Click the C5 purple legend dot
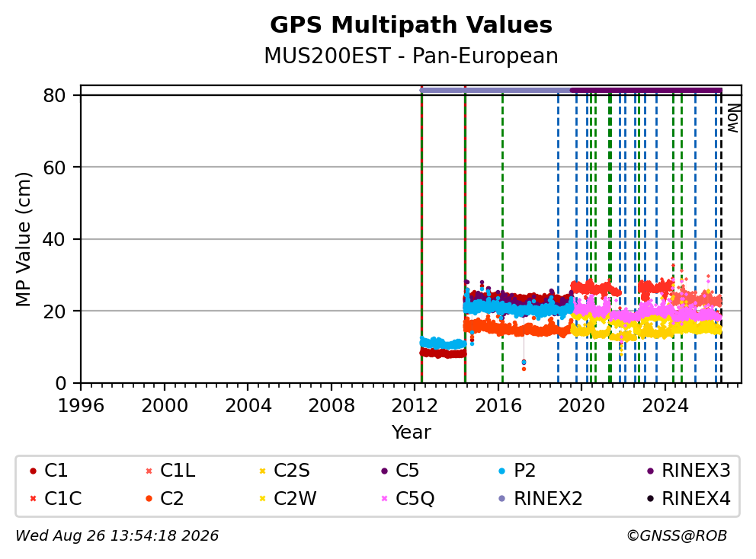756x559 pixels. [384, 471]
